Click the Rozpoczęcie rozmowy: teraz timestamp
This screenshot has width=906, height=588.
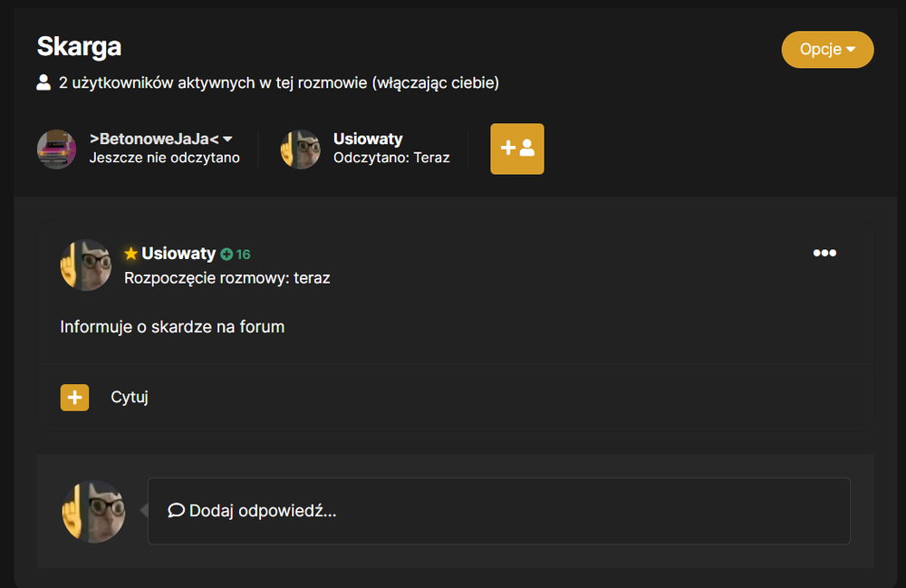click(x=227, y=278)
